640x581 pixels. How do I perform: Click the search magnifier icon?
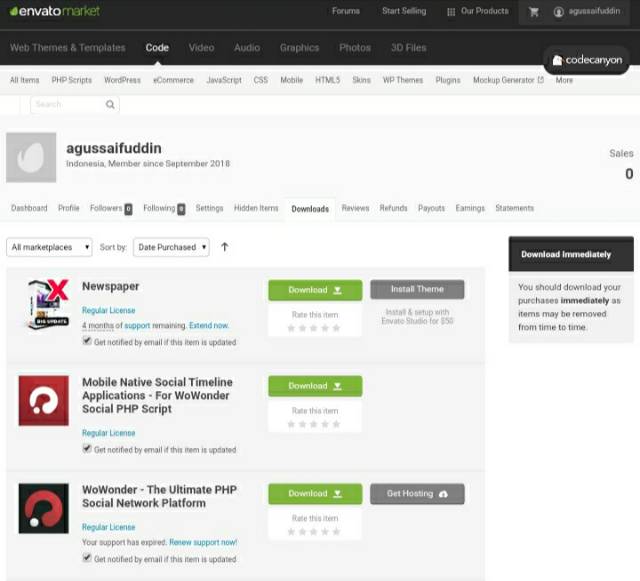[110, 105]
